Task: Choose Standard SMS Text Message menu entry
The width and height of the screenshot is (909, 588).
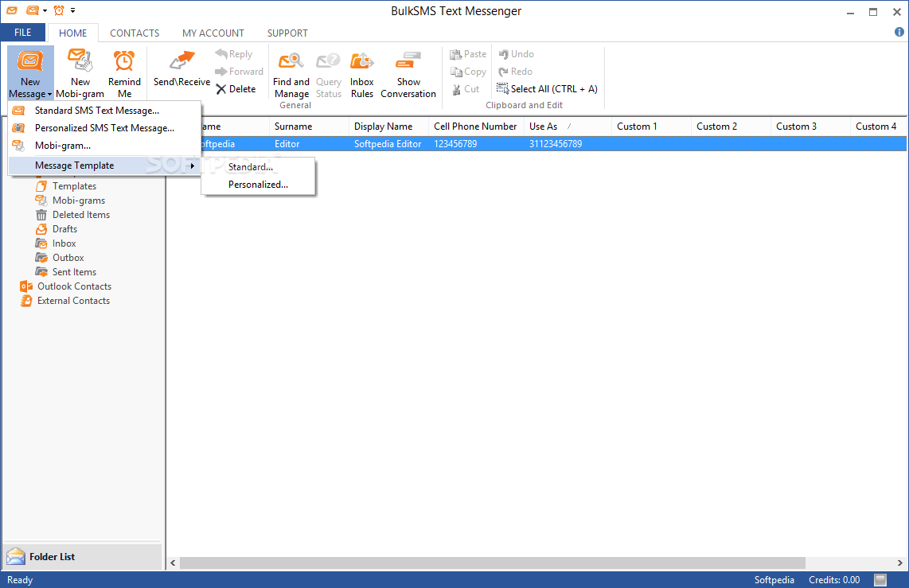Action: tap(104, 110)
